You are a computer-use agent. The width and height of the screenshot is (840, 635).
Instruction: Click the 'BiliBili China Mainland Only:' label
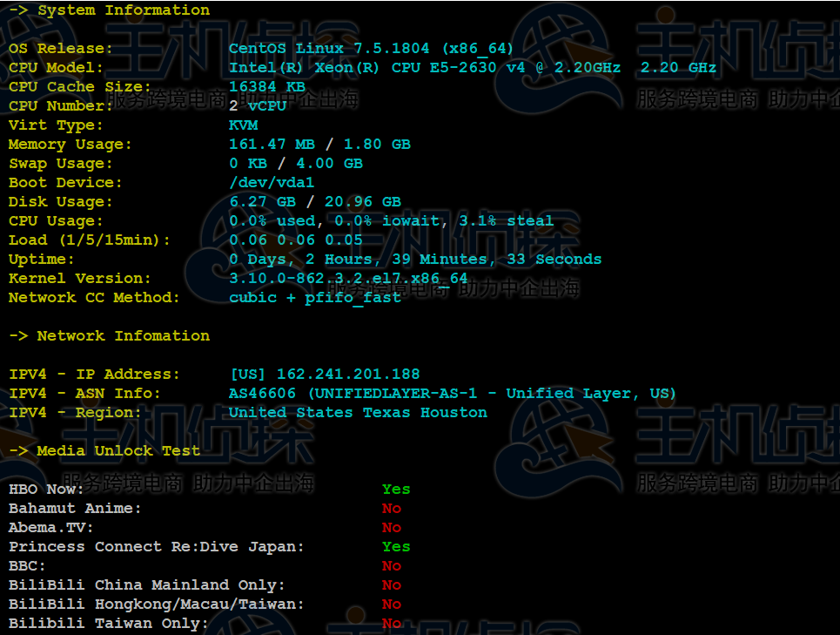[x=147, y=585]
